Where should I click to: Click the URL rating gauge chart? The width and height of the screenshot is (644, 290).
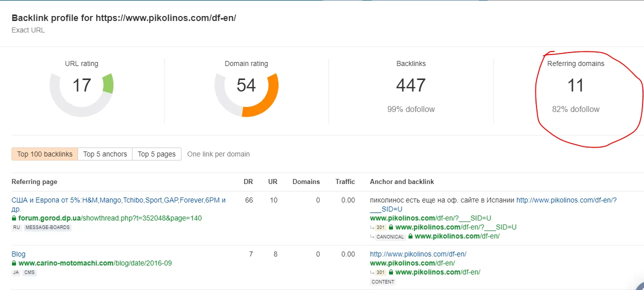[81, 91]
